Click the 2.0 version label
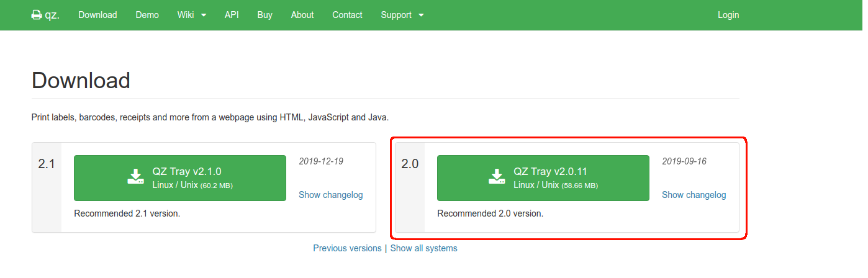Viewport: 868px width, 278px height. point(410,164)
